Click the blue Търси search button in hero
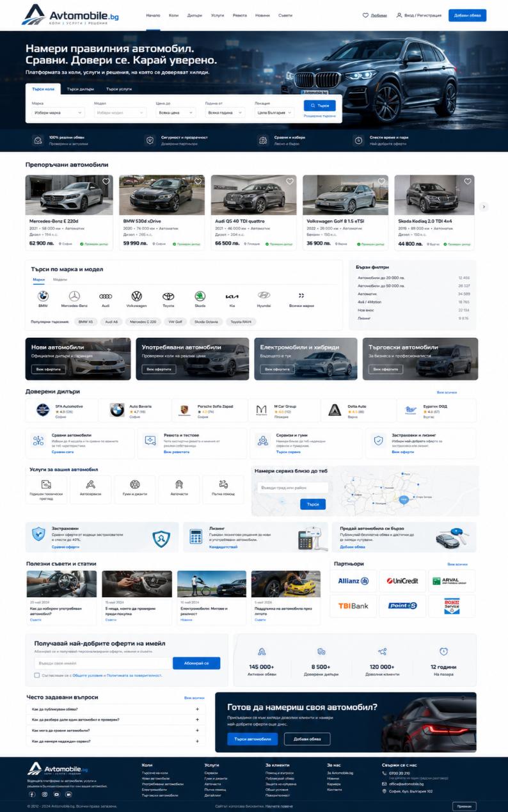 (319, 106)
